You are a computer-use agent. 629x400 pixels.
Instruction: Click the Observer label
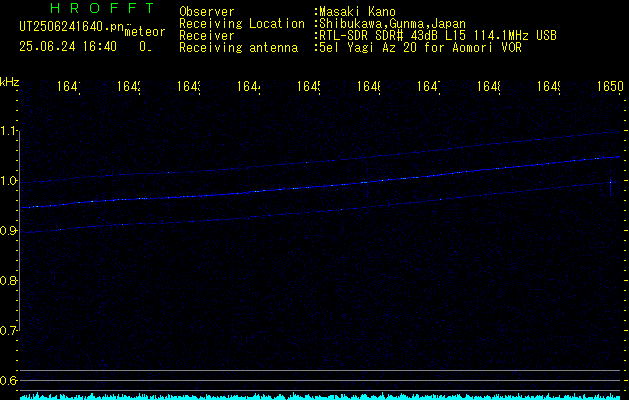(207, 11)
